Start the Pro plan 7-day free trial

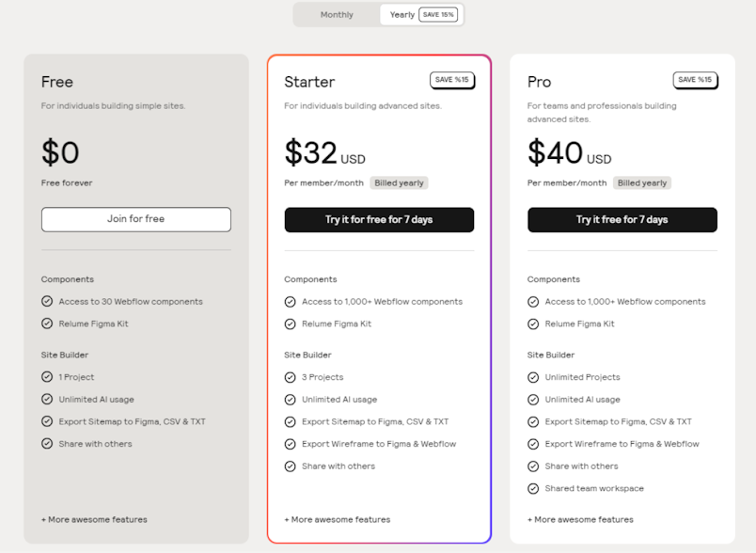622,220
